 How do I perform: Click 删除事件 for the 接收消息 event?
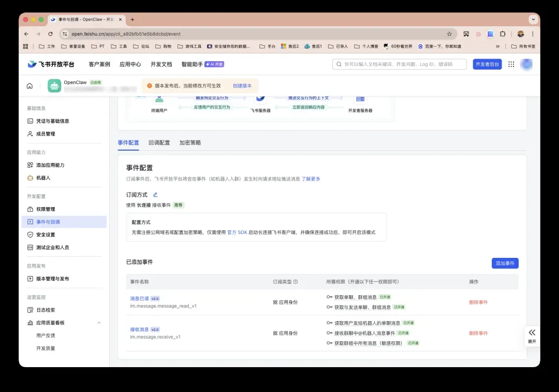[x=478, y=333]
